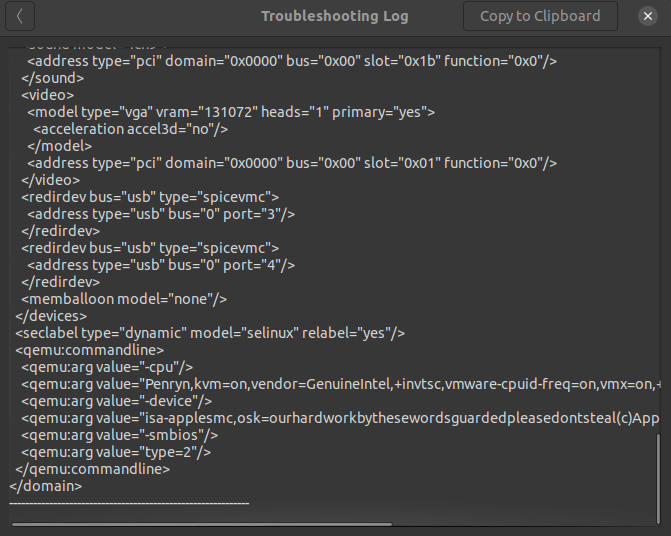Click the usb address line with port="4"
This screenshot has height=536, width=671.
161,265
